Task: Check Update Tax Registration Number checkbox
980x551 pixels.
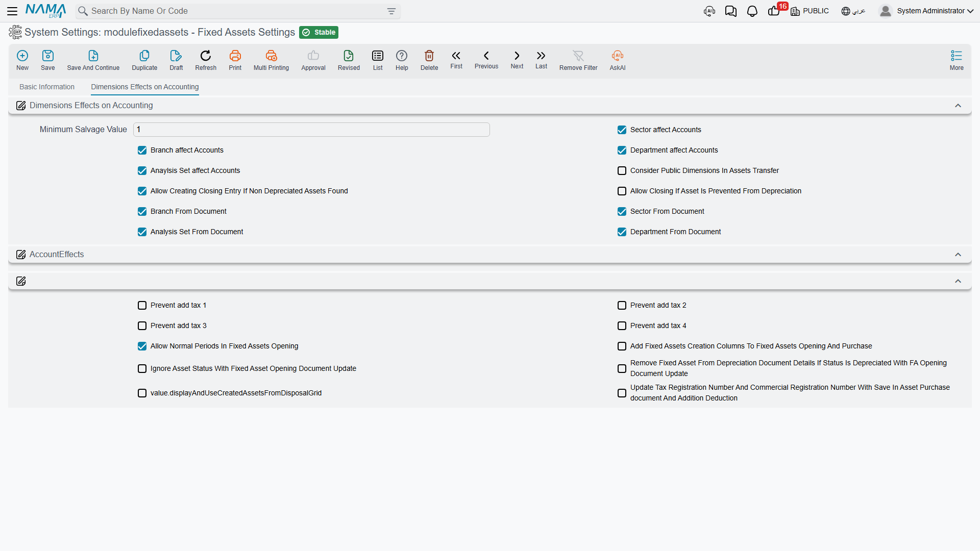Action: point(622,393)
